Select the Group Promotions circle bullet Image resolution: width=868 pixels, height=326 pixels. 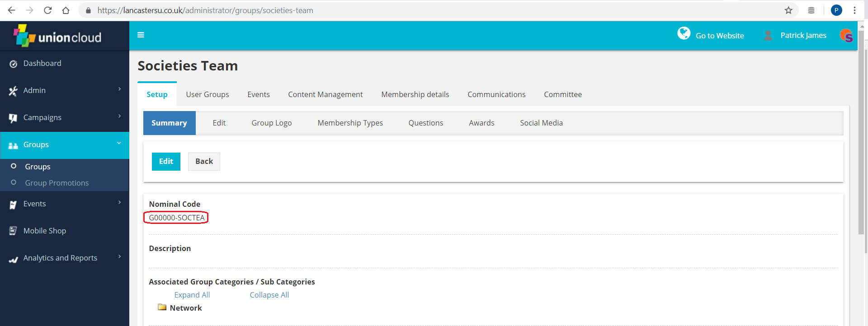(x=14, y=182)
